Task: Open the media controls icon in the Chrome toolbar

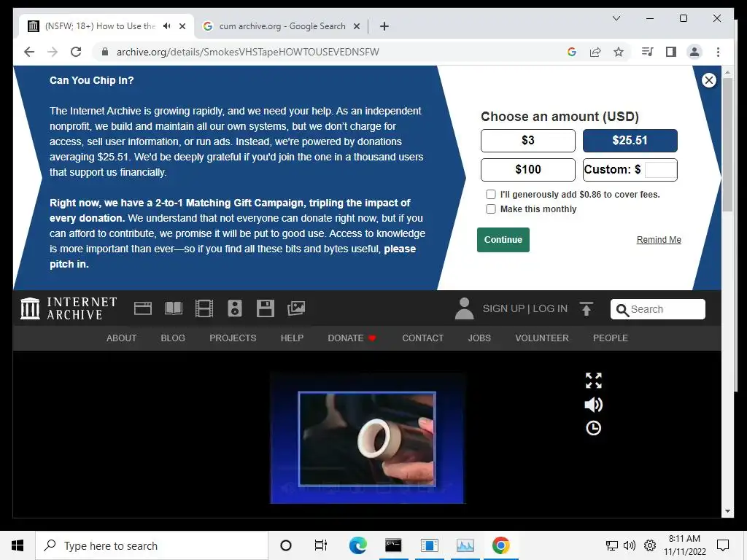Action: click(x=648, y=52)
